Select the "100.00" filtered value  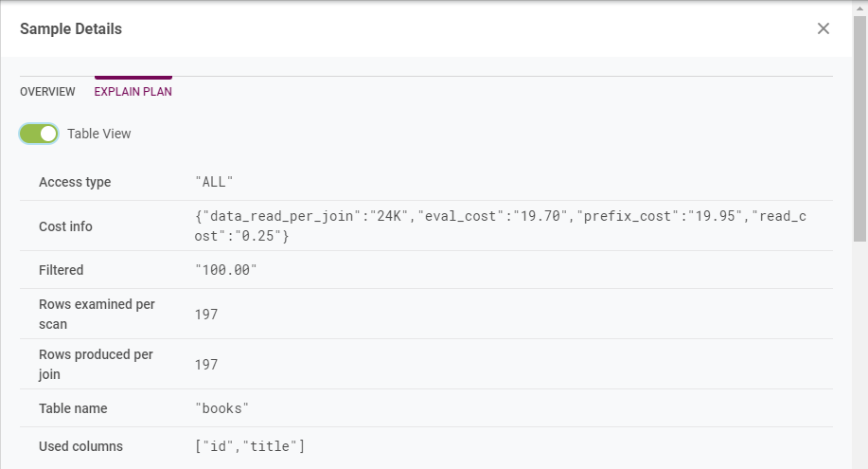[226, 270]
